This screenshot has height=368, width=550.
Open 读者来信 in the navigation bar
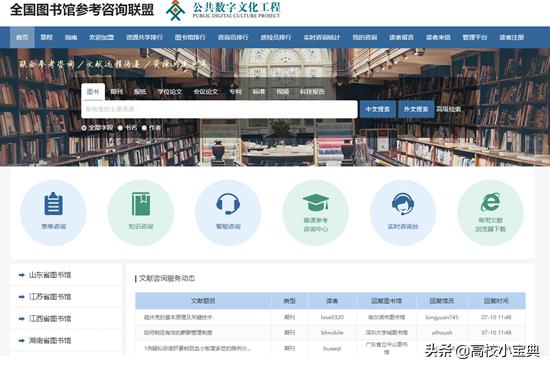click(x=438, y=37)
